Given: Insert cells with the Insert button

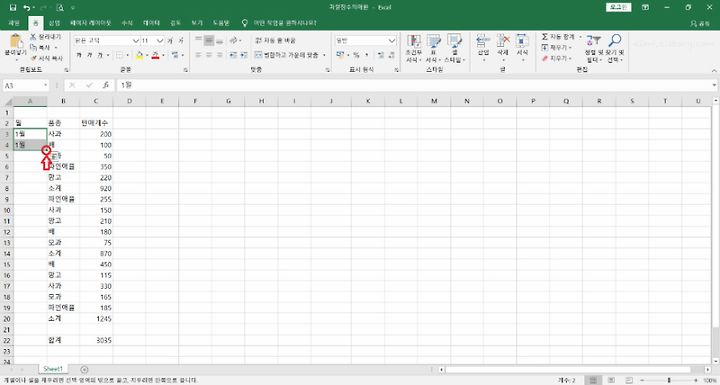Looking at the screenshot, I should coord(483,47).
